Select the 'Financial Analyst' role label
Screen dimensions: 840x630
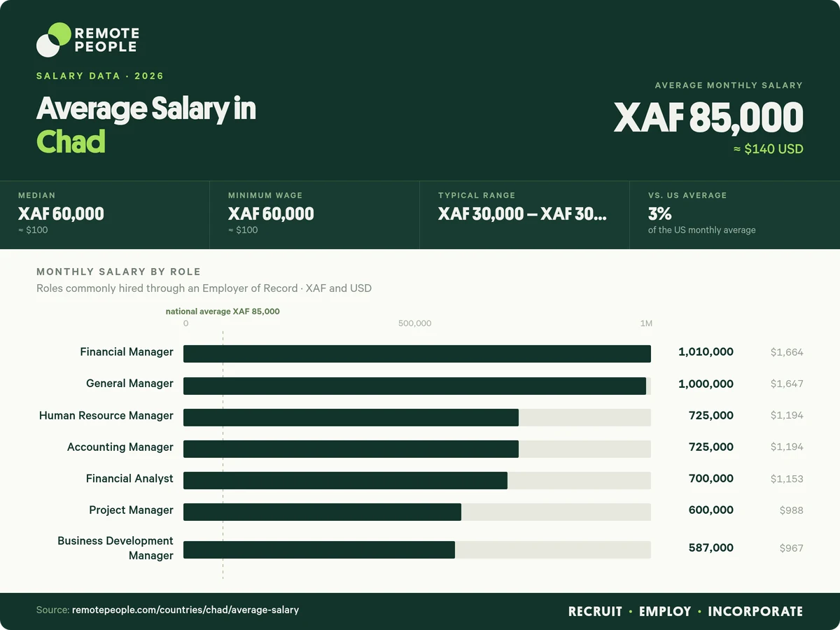tap(129, 479)
